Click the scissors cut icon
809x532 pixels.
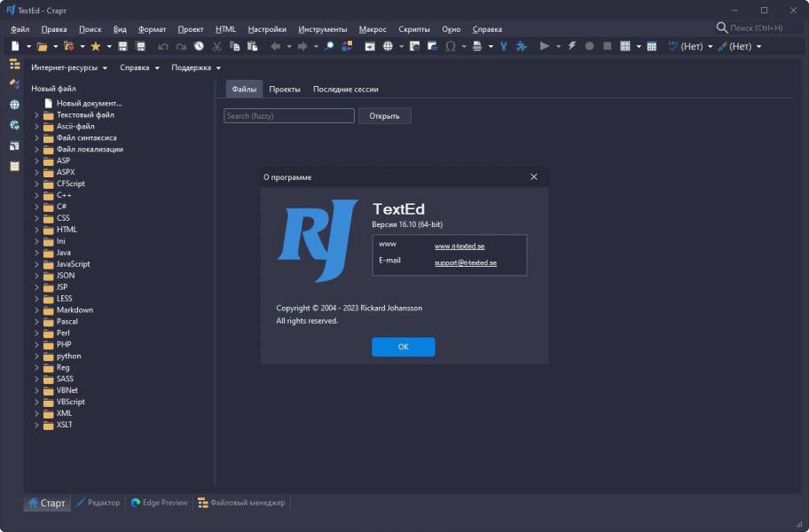216,46
